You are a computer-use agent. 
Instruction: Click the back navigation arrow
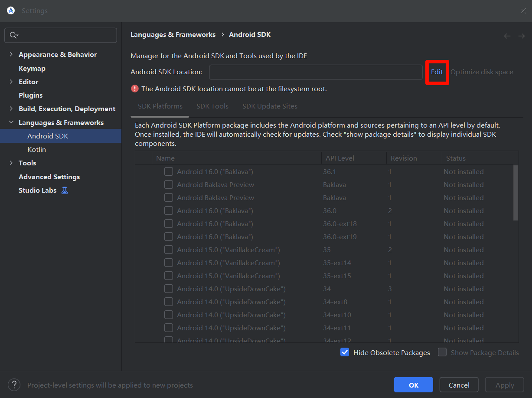507,36
